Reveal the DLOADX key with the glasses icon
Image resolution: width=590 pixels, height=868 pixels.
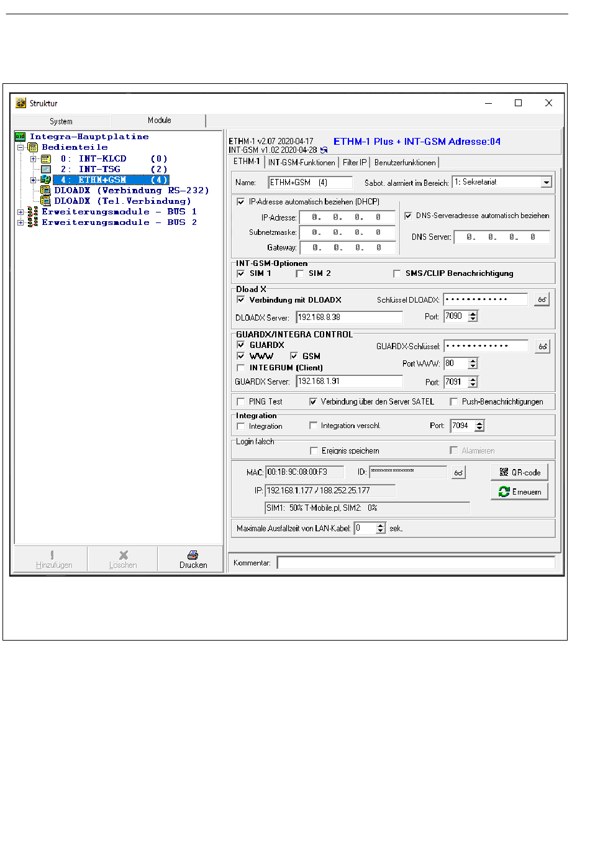pyautogui.click(x=542, y=300)
